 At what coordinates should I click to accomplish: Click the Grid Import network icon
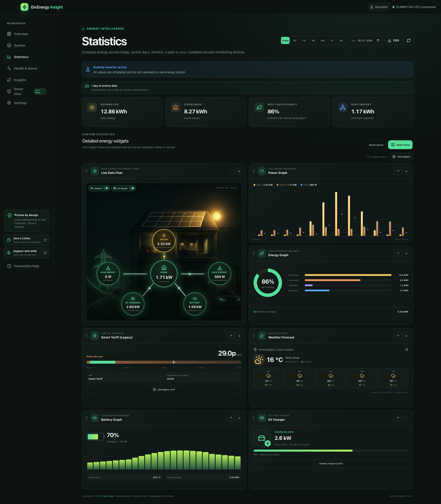pos(343,107)
